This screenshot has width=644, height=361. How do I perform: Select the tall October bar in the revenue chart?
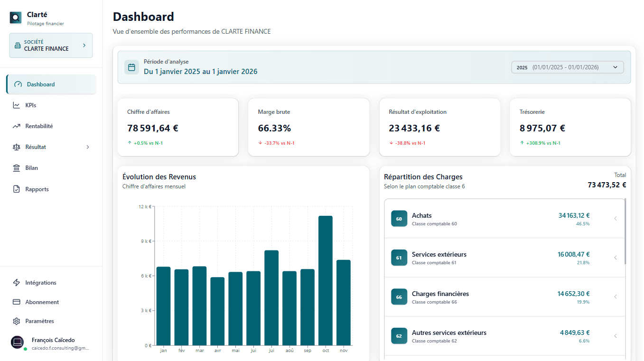(x=326, y=280)
